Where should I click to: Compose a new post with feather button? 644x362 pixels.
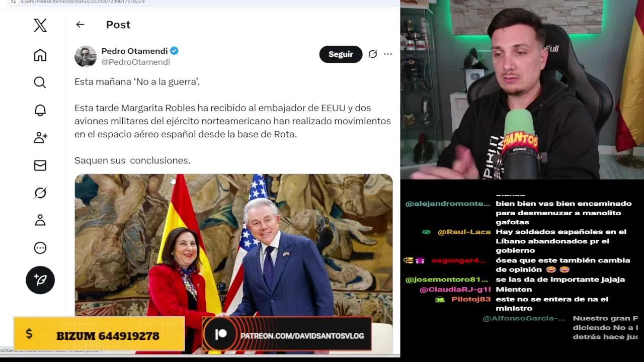[x=40, y=280]
